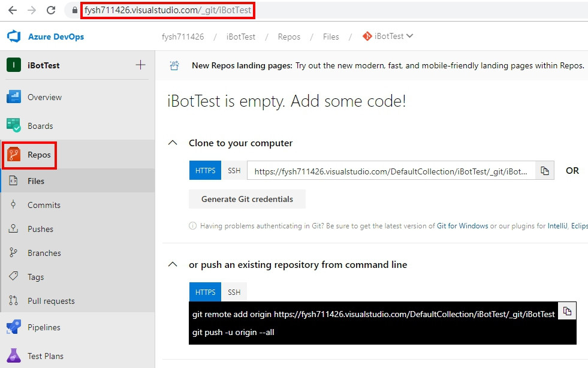Click Generate Git credentials button
Viewport: 588px width, 368px height.
(247, 199)
